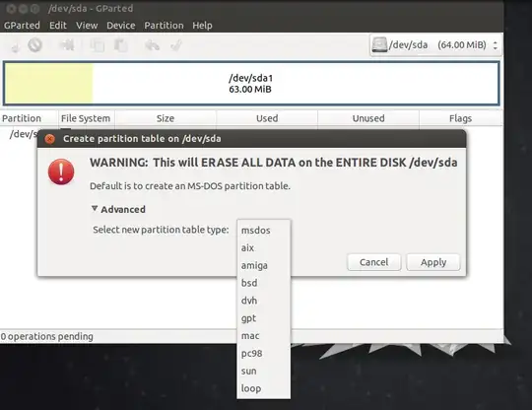Click the resize/move toolbar icon
This screenshot has height=410, width=532.
tap(67, 45)
